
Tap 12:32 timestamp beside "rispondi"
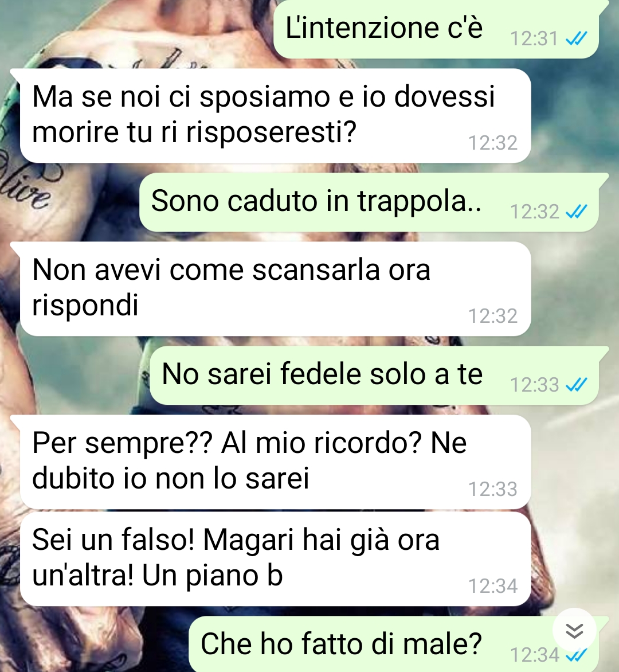493,317
